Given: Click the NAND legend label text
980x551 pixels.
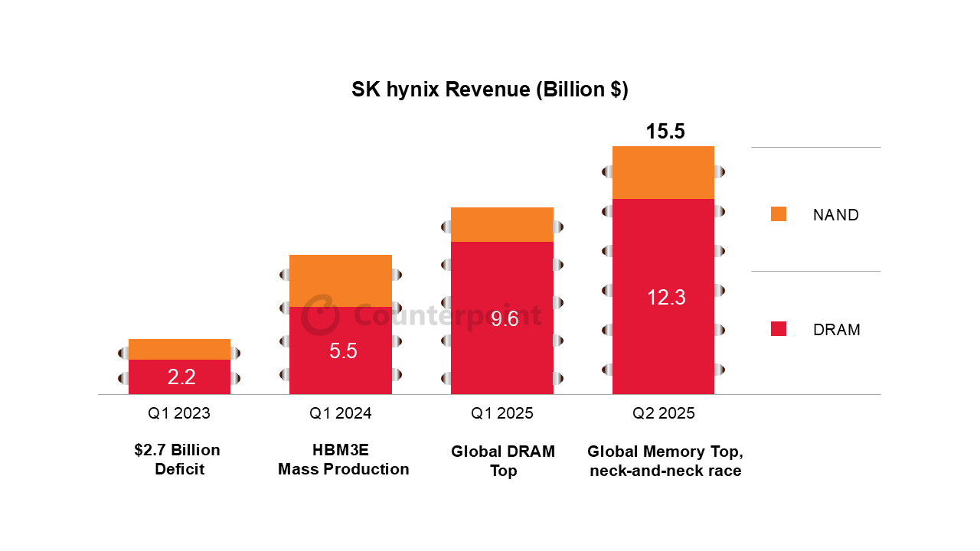Looking at the screenshot, I should [835, 215].
